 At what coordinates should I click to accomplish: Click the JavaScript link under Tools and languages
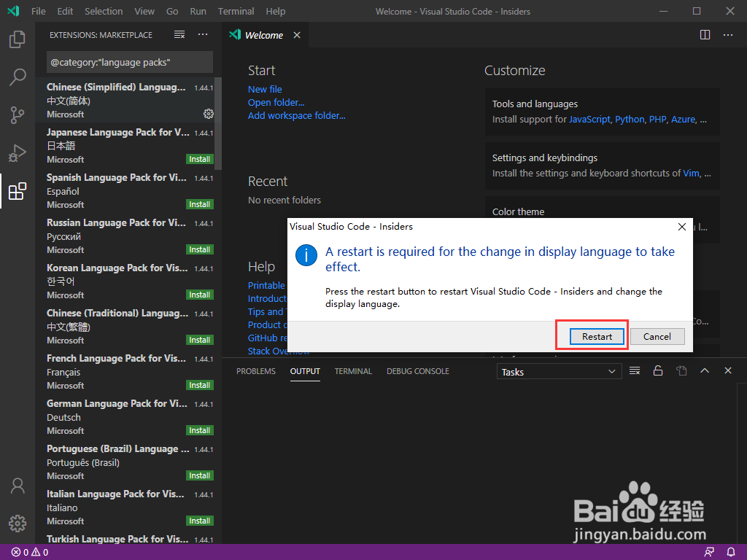pyautogui.click(x=589, y=120)
